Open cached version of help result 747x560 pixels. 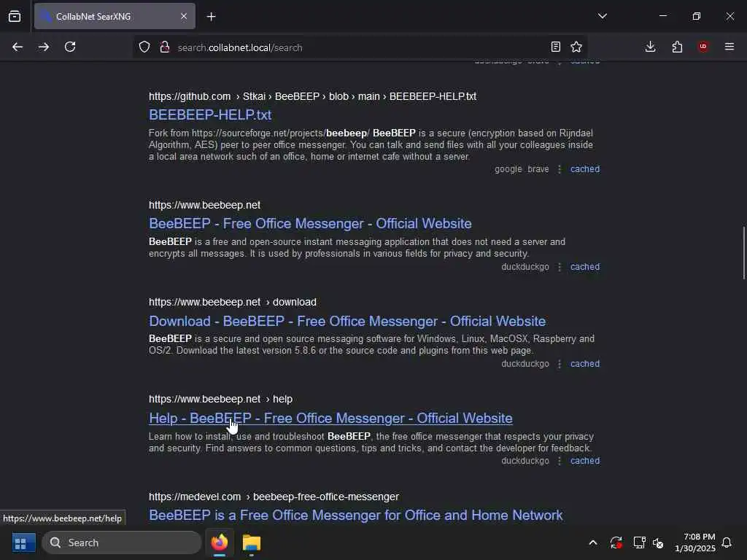coord(585,461)
